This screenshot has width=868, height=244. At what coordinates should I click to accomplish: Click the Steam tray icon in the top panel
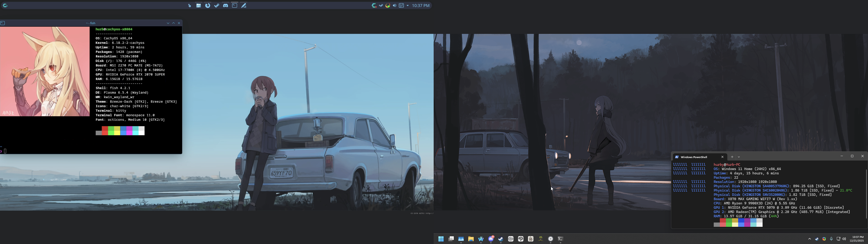[x=381, y=5]
